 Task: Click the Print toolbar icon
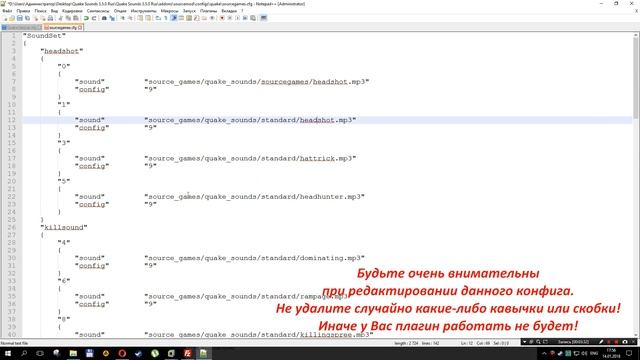point(50,18)
